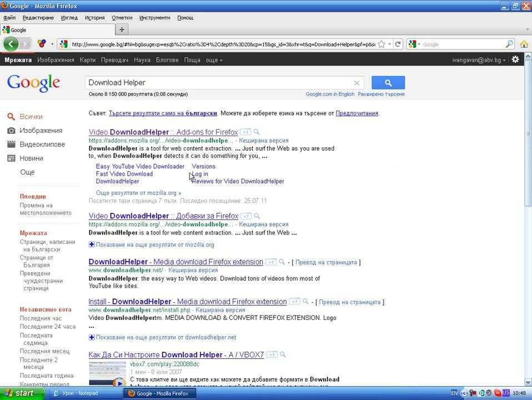Image resolution: width=532 pixels, height=400 pixels.
Task: Select 'Видеоклипове' in the left sidebar
Action: [x=42, y=144]
